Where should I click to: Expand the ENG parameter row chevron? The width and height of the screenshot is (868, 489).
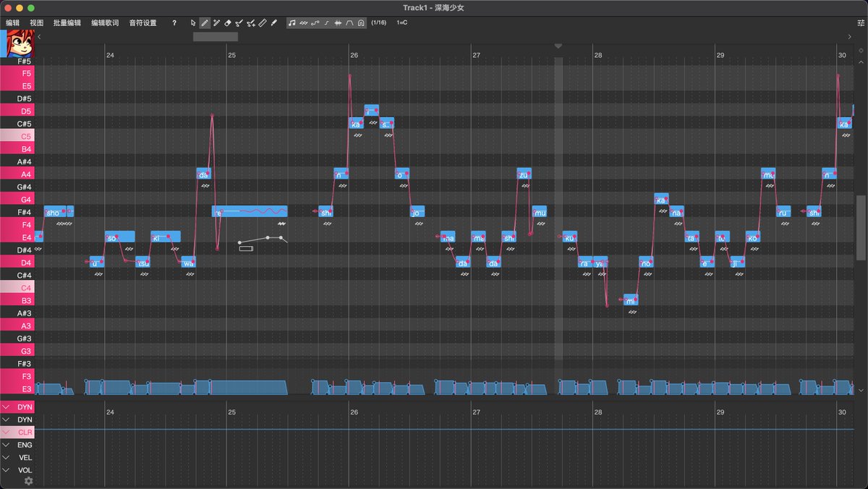(7, 445)
